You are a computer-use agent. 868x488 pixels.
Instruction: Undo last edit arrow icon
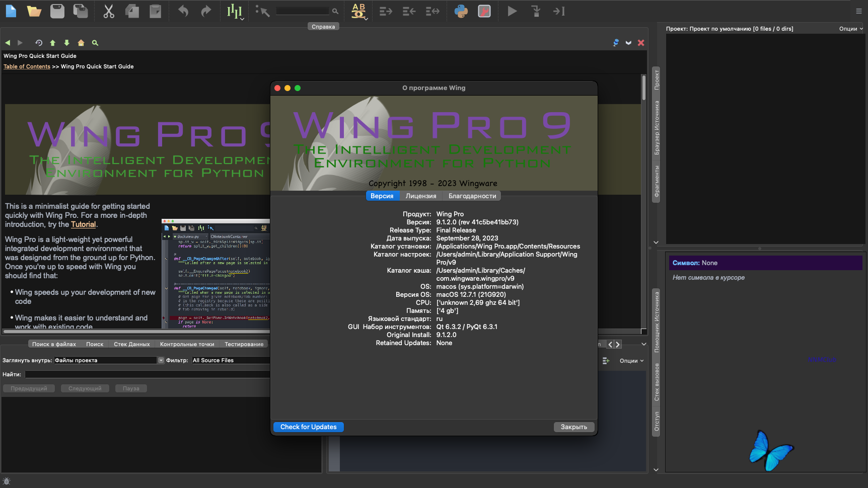pos(183,11)
